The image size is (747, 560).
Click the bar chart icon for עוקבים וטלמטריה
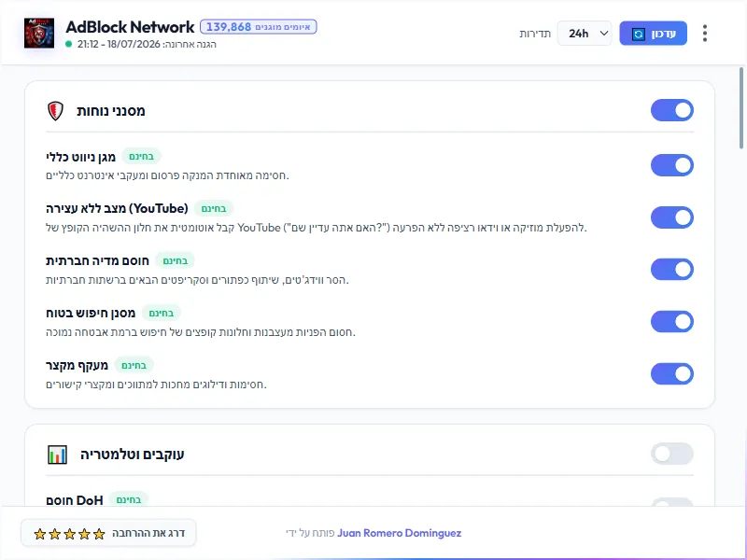click(57, 455)
